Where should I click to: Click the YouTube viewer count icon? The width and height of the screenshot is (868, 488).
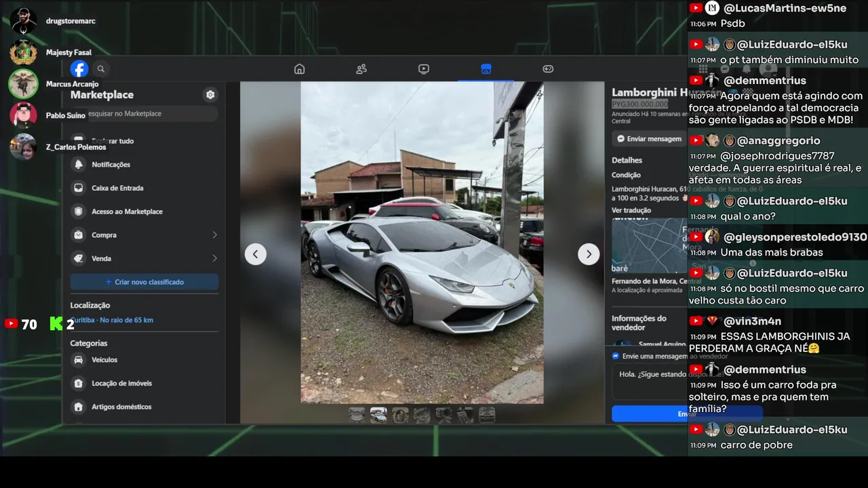[x=11, y=324]
